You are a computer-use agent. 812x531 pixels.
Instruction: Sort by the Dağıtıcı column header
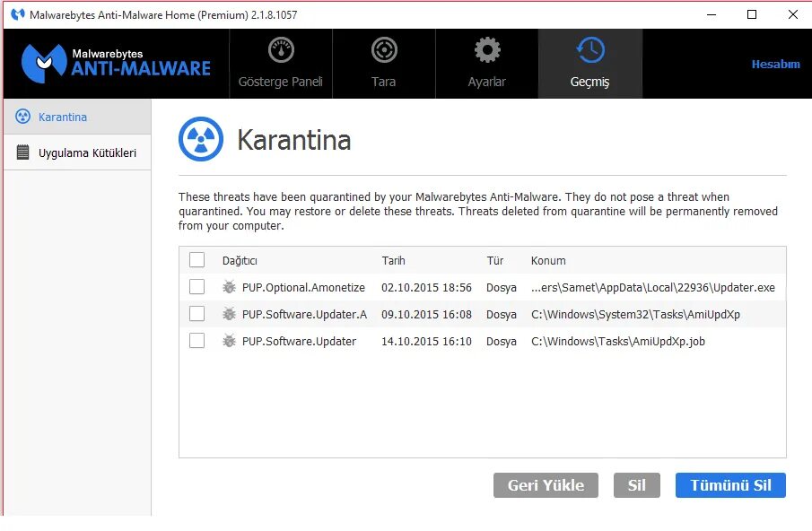(x=240, y=261)
